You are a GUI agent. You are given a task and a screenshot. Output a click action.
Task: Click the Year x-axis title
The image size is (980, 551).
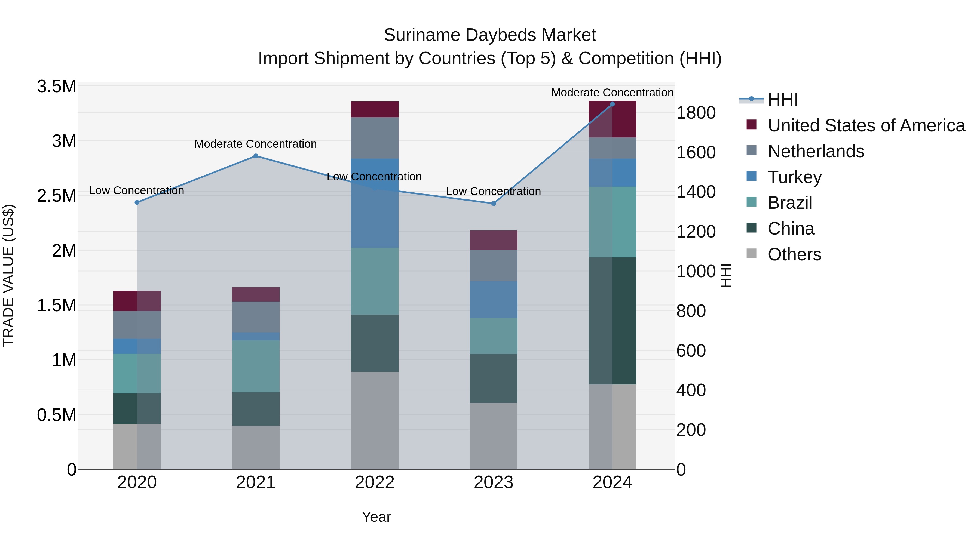pyautogui.click(x=376, y=517)
